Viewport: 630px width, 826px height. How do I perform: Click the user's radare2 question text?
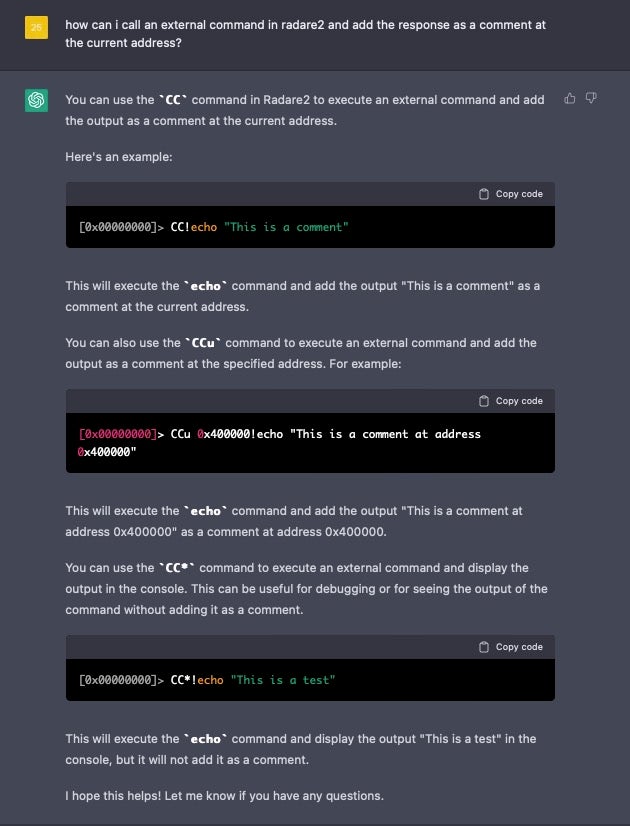(x=305, y=34)
